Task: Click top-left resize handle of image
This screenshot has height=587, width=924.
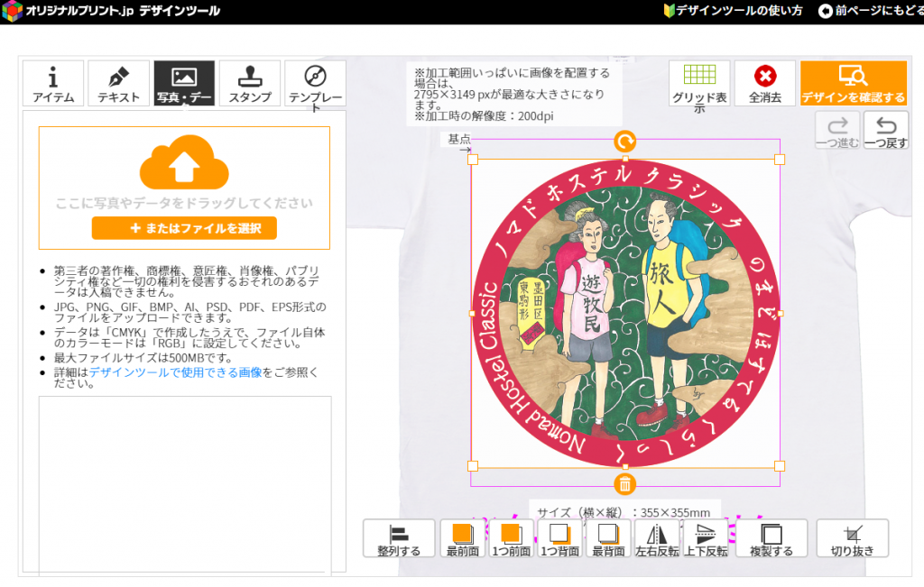Action: (473, 160)
